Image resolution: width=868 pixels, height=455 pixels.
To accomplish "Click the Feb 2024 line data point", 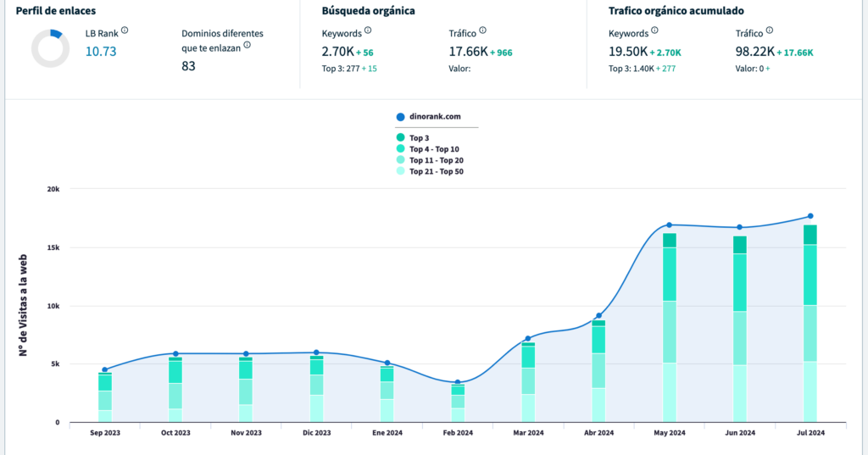I will coord(458,382).
